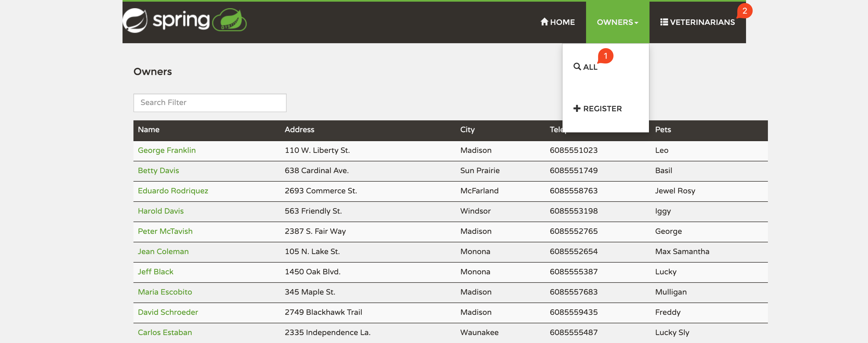
Task: Click the Spring leaf logo
Action: click(x=135, y=21)
